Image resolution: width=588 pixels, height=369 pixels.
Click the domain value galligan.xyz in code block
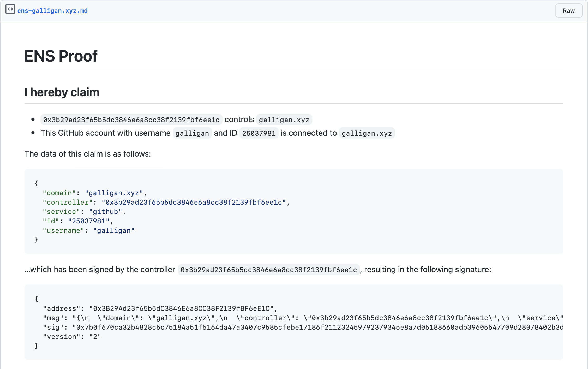tap(114, 193)
